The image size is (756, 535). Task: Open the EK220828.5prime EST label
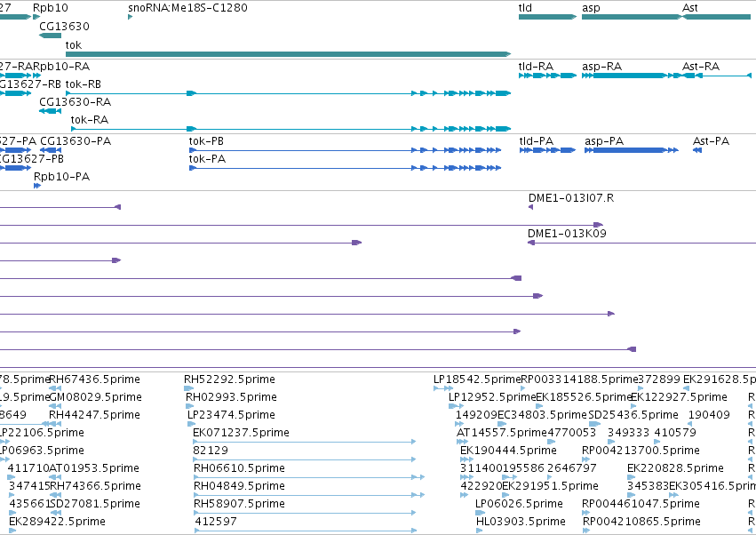[675, 468]
